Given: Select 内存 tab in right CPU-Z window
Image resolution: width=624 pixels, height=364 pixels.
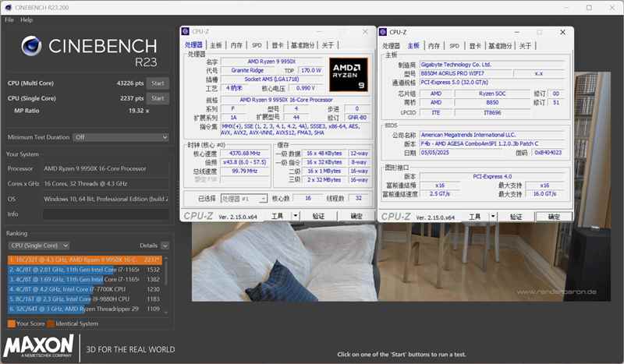Looking at the screenshot, I should (434, 46).
